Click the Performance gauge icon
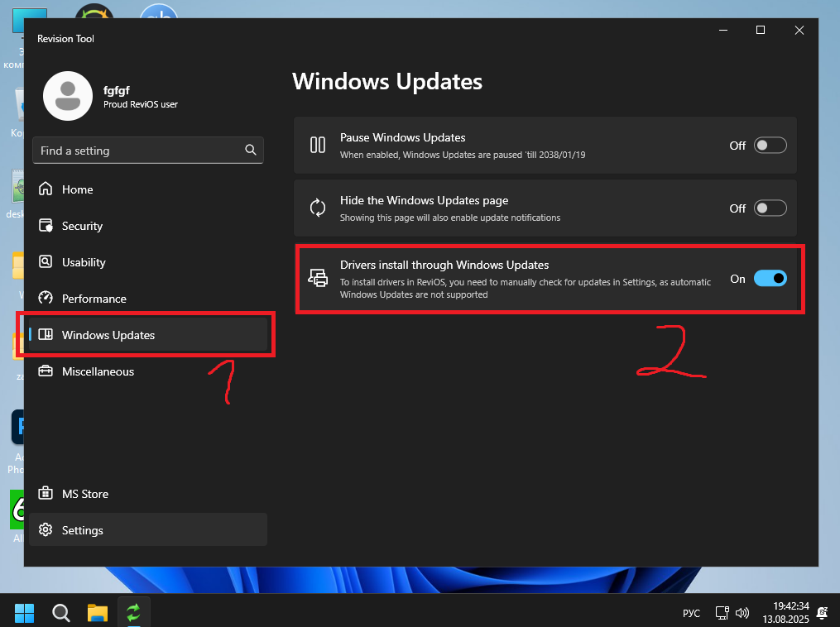Viewport: 840px width, 627px height. click(x=46, y=298)
